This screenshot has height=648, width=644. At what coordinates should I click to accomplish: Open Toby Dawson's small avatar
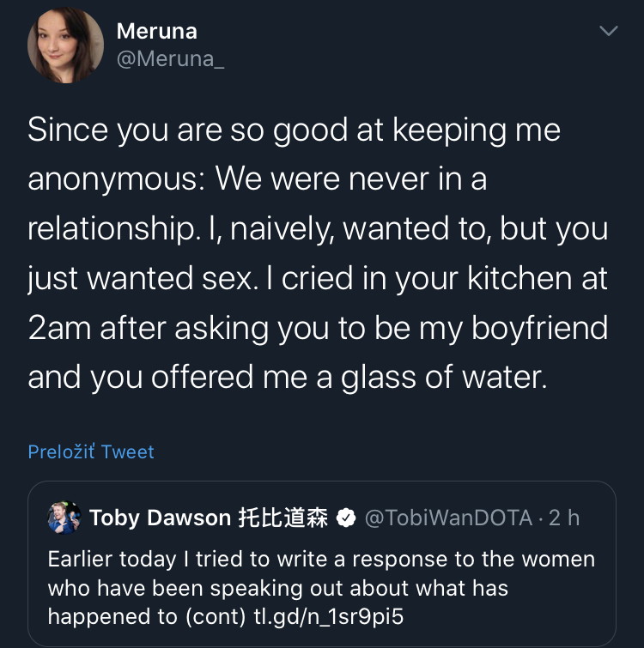pyautogui.click(x=64, y=518)
